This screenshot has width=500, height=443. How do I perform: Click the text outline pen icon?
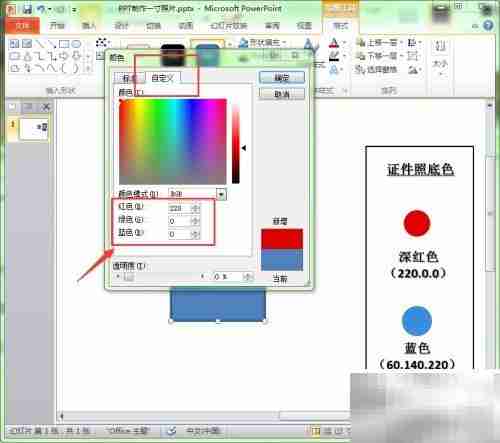(334, 56)
